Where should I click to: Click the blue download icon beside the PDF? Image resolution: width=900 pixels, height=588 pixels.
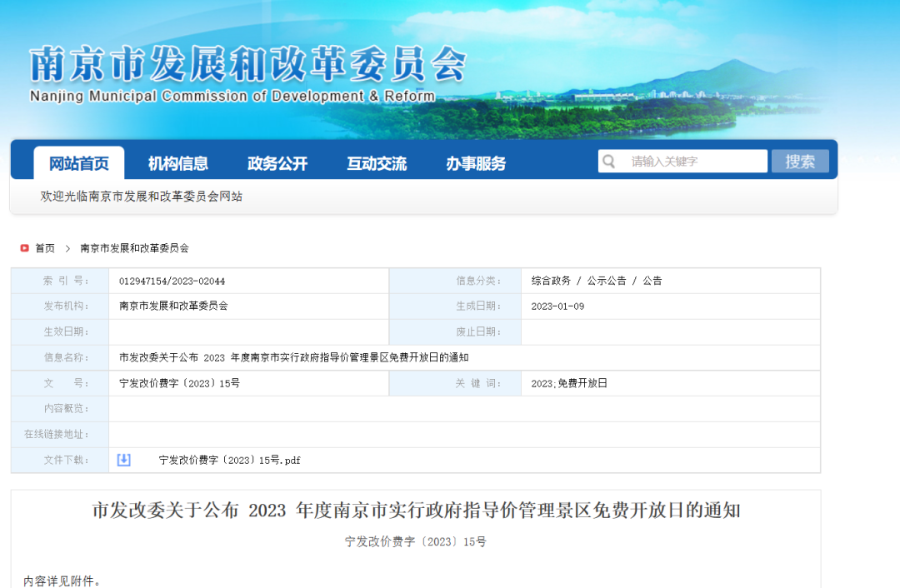click(x=123, y=460)
